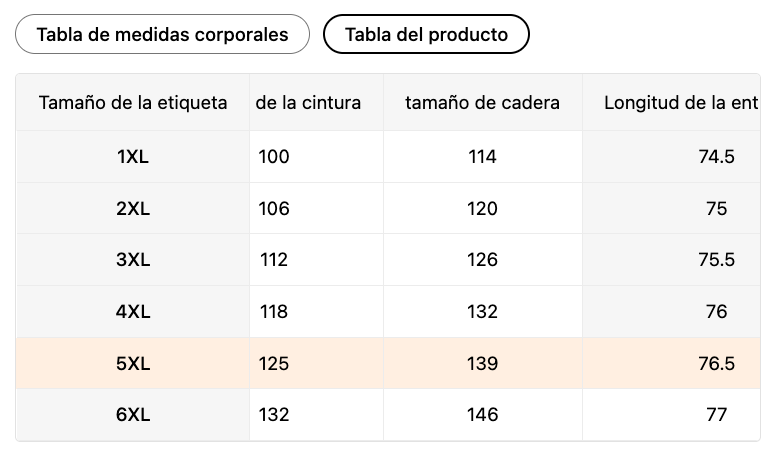Click length value 77 in 6XL row
770x454 pixels.
pyautogui.click(x=716, y=415)
